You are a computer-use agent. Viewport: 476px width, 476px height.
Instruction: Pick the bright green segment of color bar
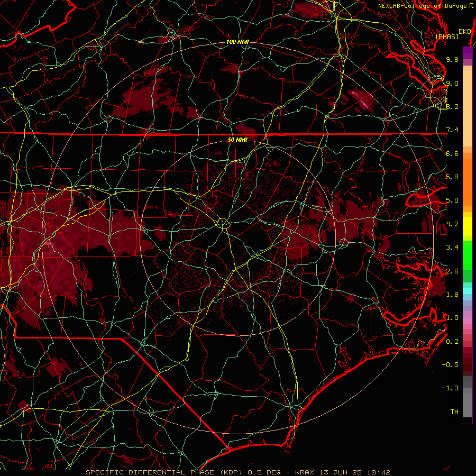click(467, 255)
